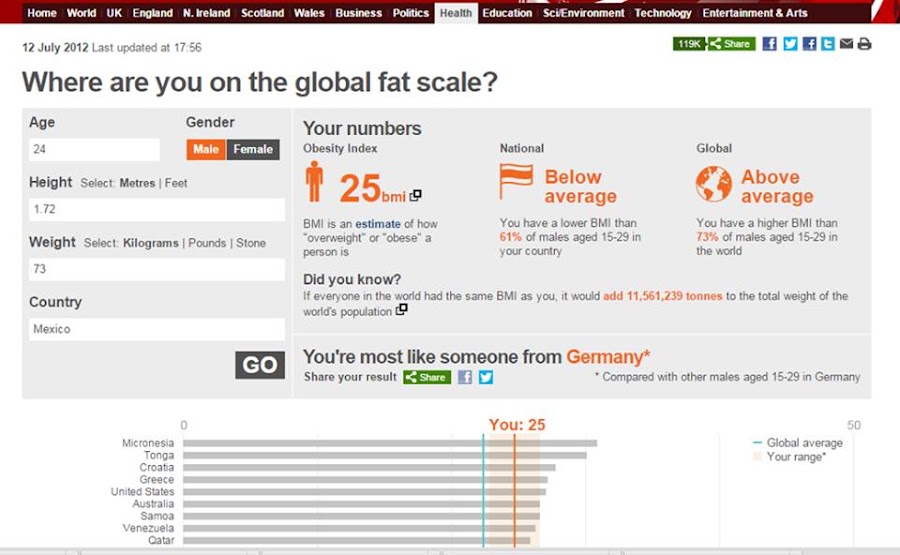This screenshot has width=900, height=555.
Task: Click the Tonga bar in chart
Action: pyautogui.click(x=385, y=455)
